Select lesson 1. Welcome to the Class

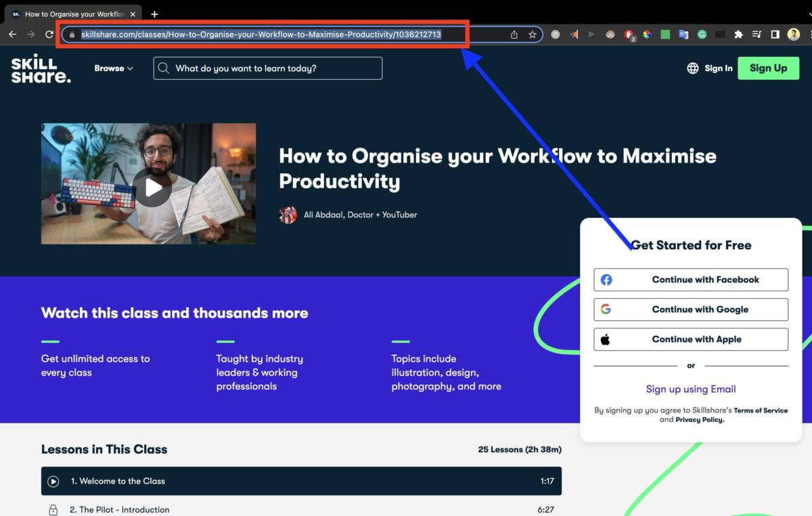[301, 481]
